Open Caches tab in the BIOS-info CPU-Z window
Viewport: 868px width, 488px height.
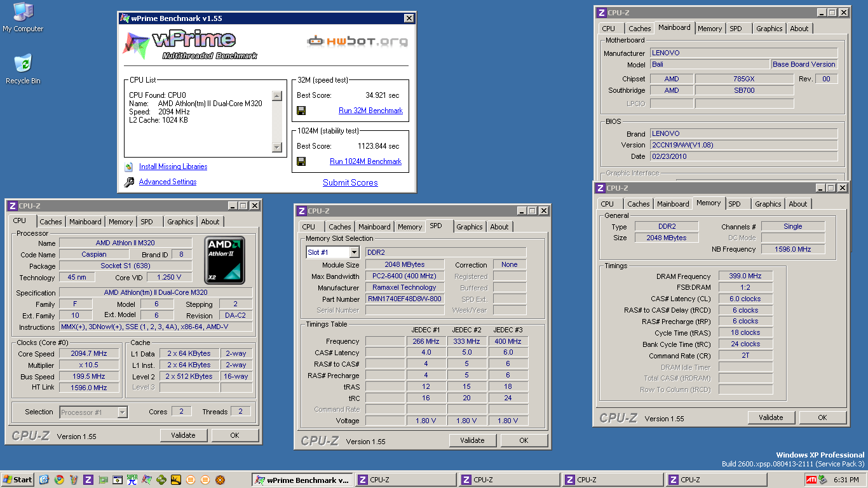(x=640, y=29)
